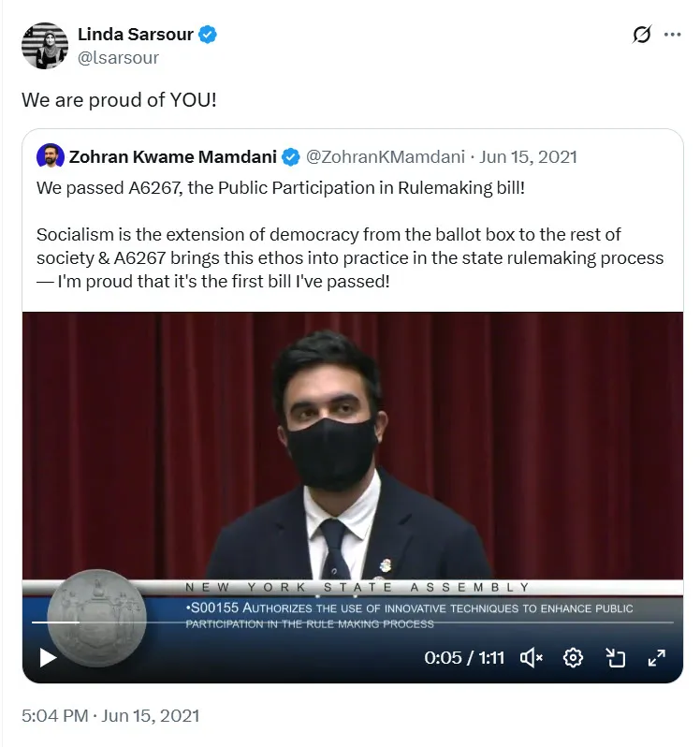Unmute the video sound
The width and height of the screenshot is (700, 747).
click(x=532, y=657)
